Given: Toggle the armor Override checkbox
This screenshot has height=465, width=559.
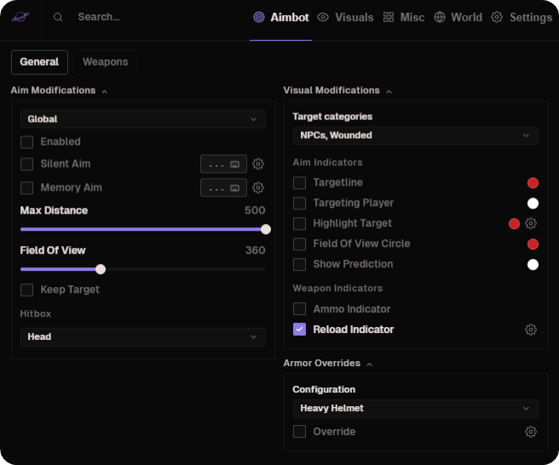Looking at the screenshot, I should [x=299, y=431].
